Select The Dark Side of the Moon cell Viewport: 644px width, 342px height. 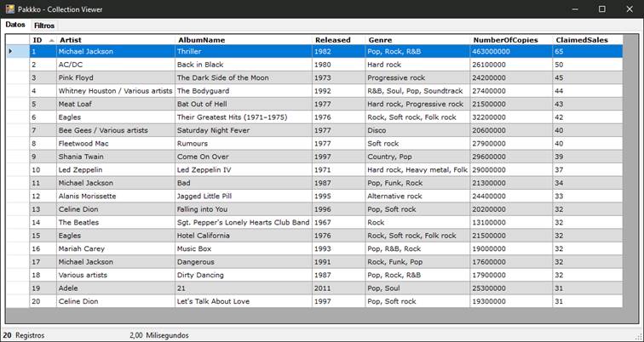(244, 77)
